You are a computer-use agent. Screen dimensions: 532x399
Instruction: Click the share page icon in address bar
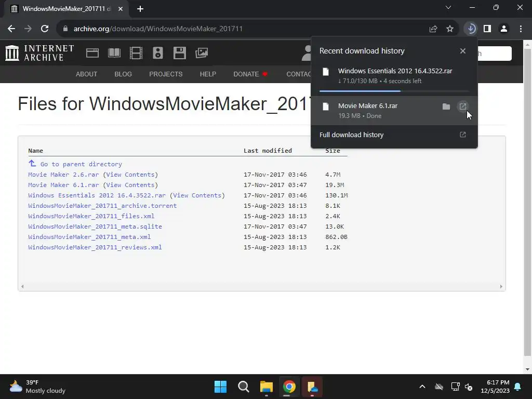(x=433, y=29)
